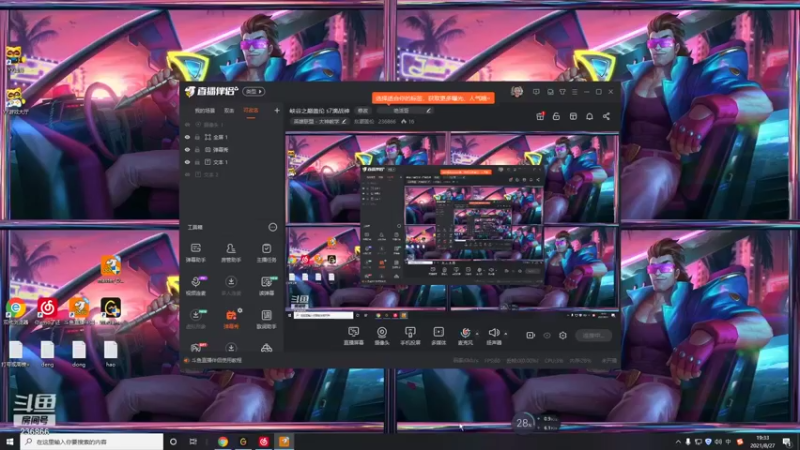This screenshot has height=450, width=800.
Task: Click the padlock icon in the top-right row
Action: click(x=556, y=116)
